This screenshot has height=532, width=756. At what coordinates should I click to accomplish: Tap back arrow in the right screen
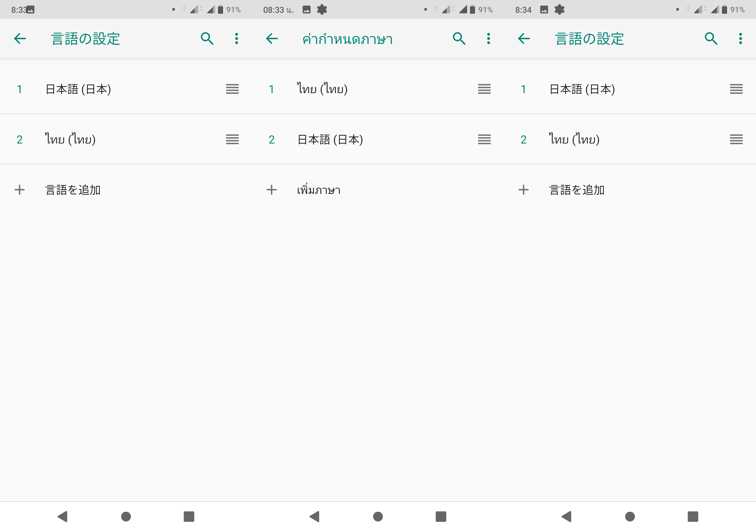click(524, 39)
